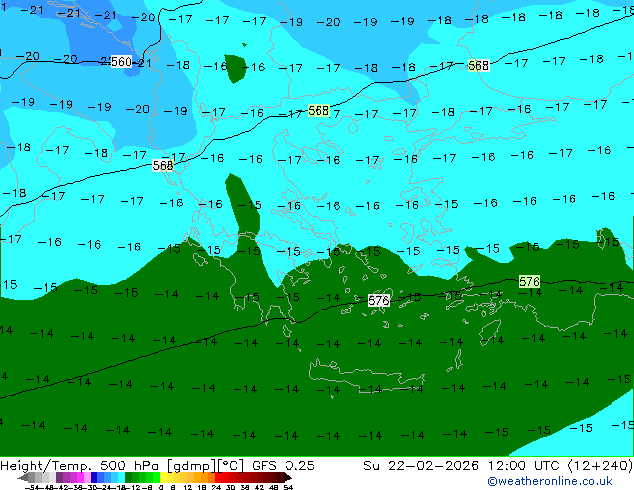Select the cyan legend swatch above -18
Screen dimensions: 634x490
(121, 477)
